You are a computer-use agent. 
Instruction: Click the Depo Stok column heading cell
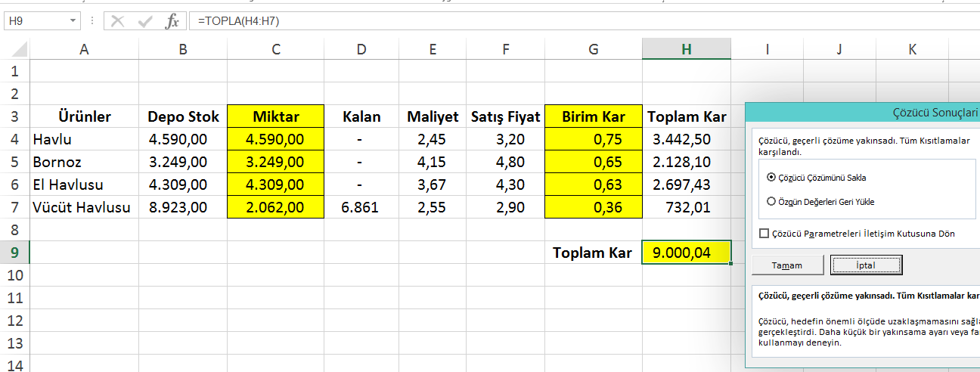click(183, 116)
